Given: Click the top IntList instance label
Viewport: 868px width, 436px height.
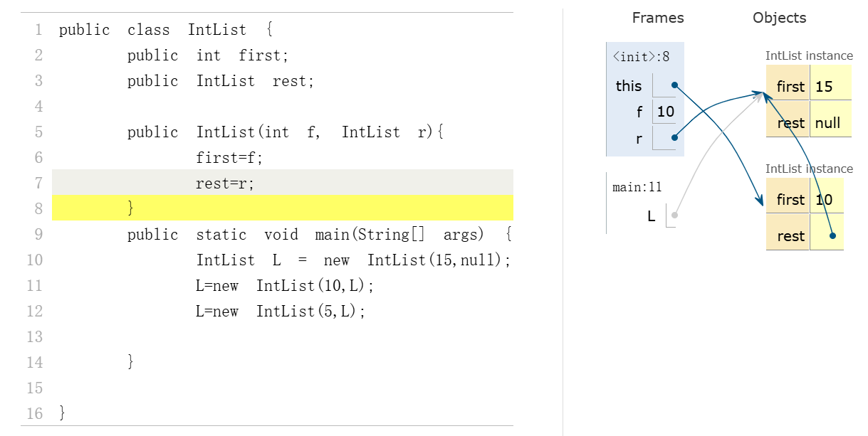Looking at the screenshot, I should [809, 55].
